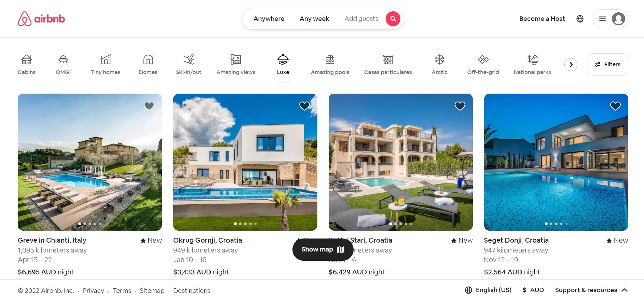Open the globe language selector in header
This screenshot has width=644, height=299.
click(x=580, y=19)
